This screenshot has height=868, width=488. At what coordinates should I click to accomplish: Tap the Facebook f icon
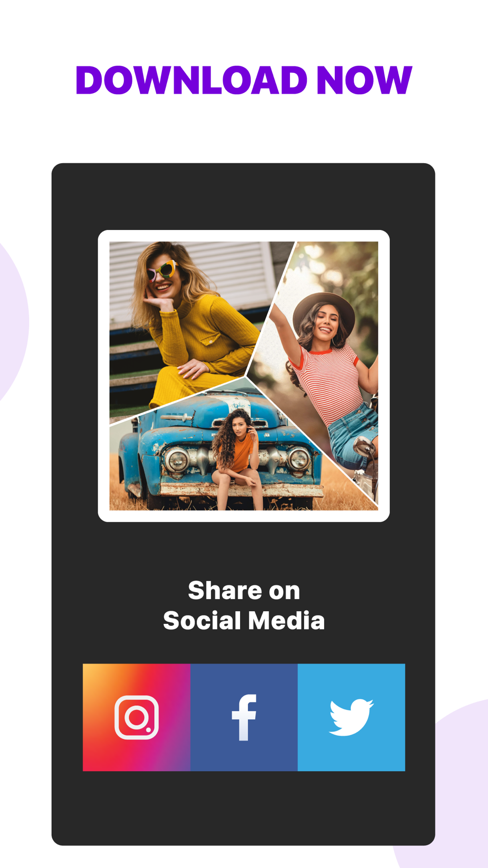pyautogui.click(x=244, y=717)
